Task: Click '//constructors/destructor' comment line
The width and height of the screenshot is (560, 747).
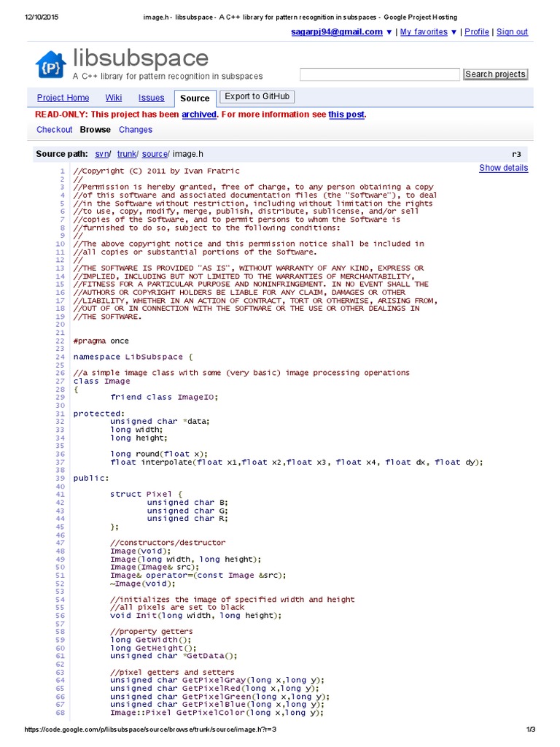Action: click(168, 543)
